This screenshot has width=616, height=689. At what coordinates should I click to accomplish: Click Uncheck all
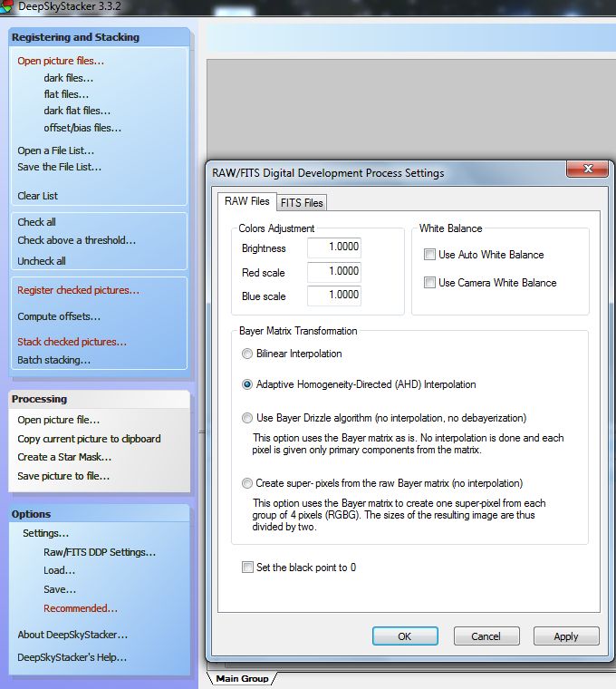coord(42,261)
